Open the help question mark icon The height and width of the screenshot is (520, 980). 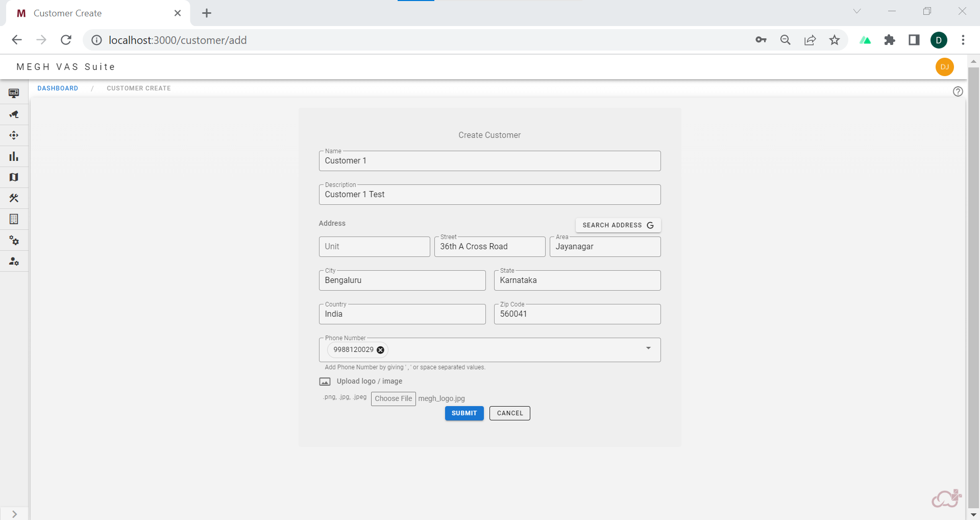click(958, 91)
